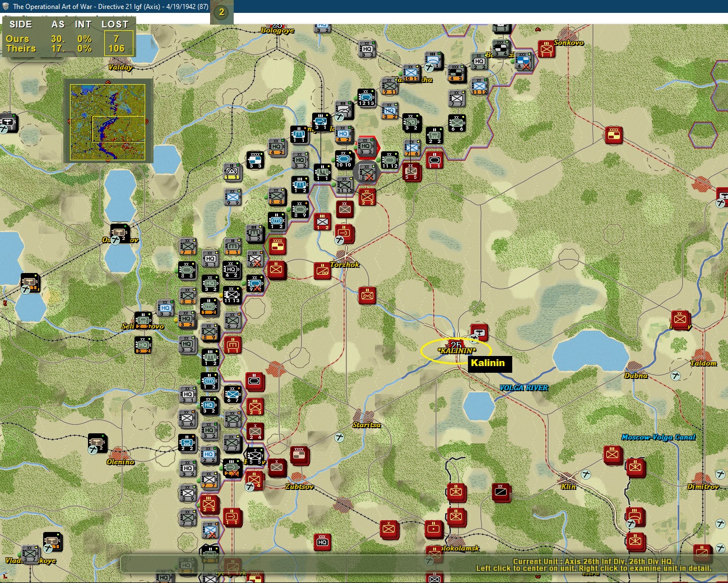Select the dark red XX counter west of Klin
This screenshot has height=583, width=728.
pos(501,492)
